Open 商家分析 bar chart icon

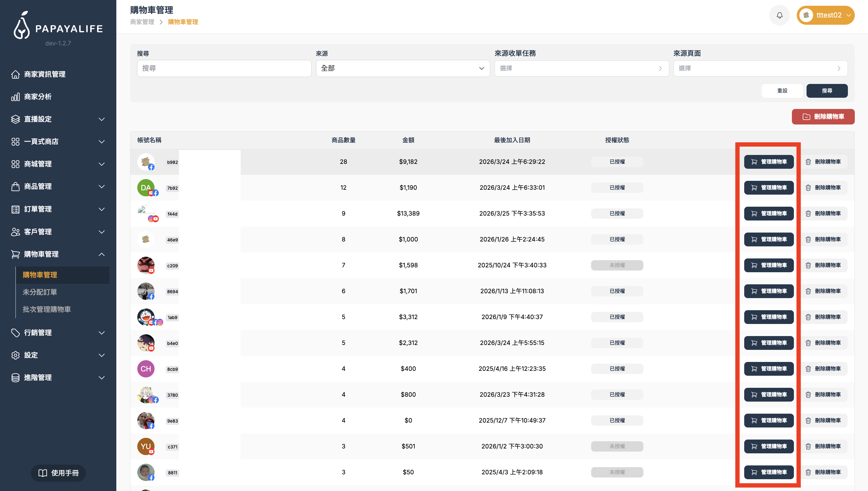pos(15,97)
